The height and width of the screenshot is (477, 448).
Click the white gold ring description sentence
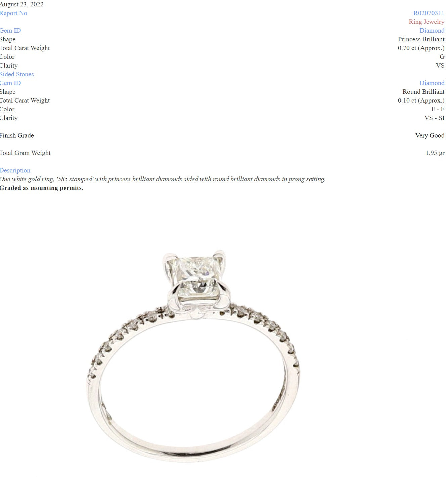tap(163, 179)
